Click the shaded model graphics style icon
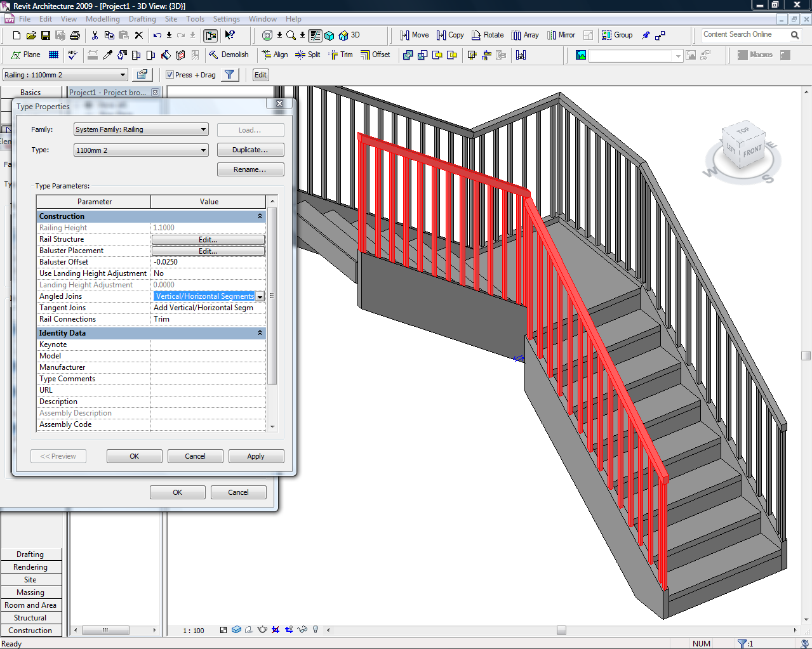The width and height of the screenshot is (812, 649). click(x=236, y=629)
